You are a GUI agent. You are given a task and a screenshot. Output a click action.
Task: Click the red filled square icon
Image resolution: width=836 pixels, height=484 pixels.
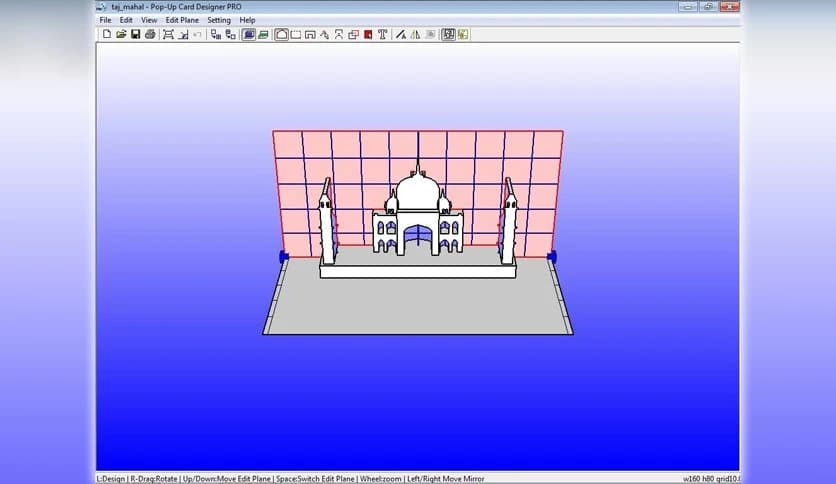pyautogui.click(x=368, y=35)
